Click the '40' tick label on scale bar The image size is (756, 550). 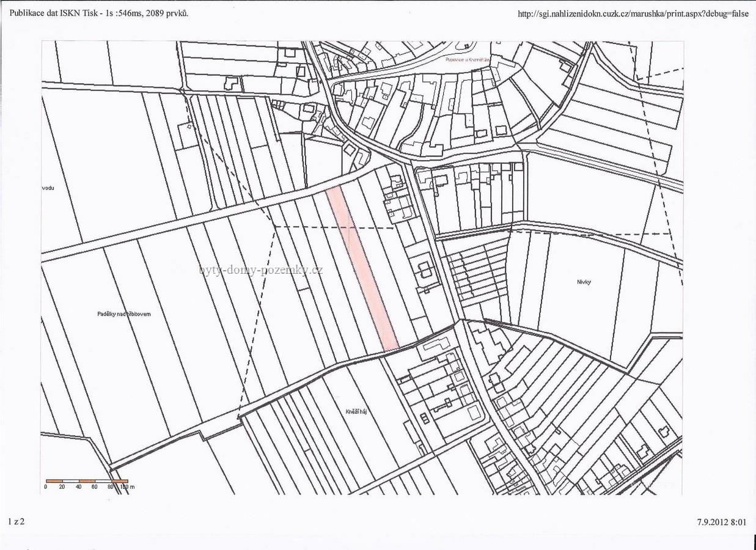[x=78, y=487]
